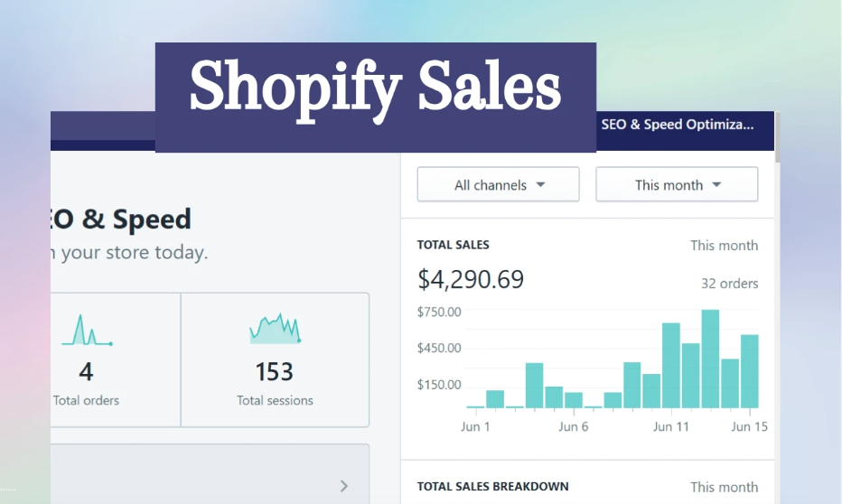Click the SEO & Speed Optimiza... header item
Viewport: 842px width, 504px height.
click(677, 125)
